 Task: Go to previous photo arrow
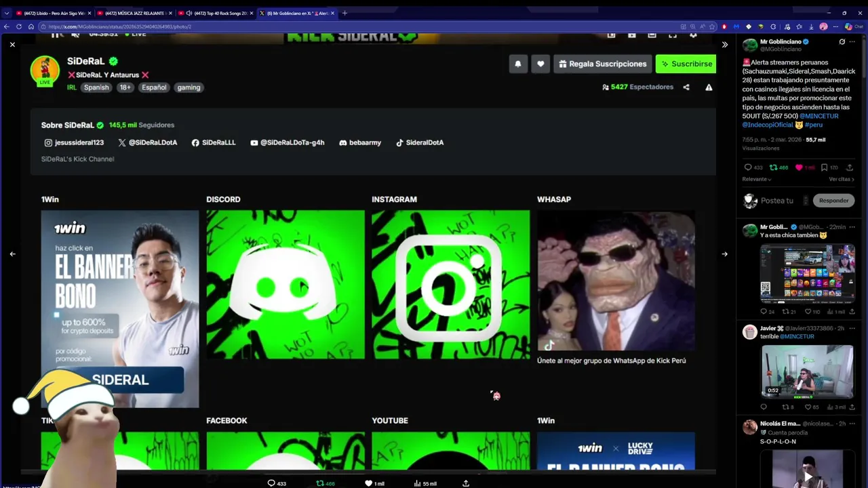pyautogui.click(x=12, y=254)
